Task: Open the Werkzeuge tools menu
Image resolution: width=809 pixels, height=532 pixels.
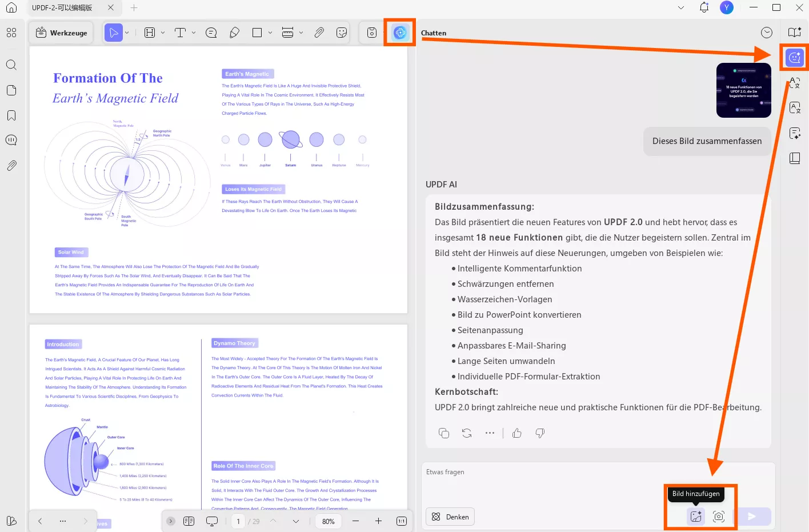Action: 62,33
